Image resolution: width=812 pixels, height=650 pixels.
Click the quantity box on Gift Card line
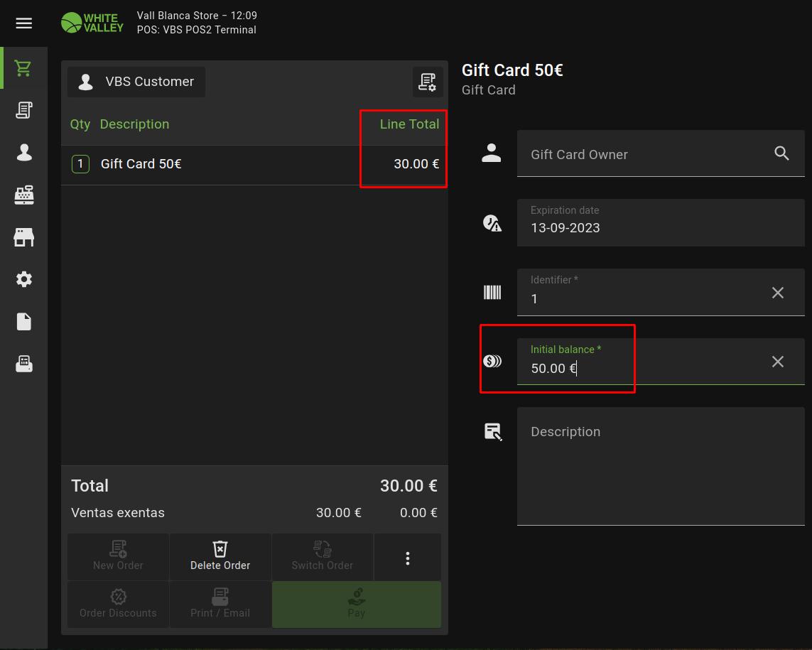(x=80, y=164)
